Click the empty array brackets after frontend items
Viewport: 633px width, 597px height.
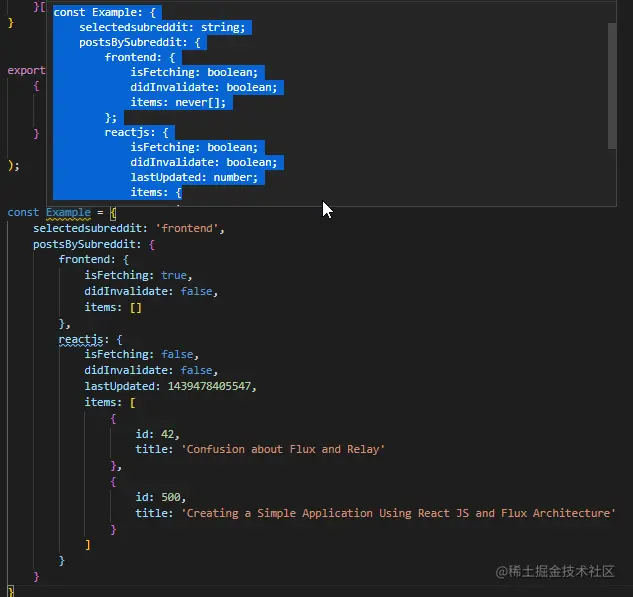(x=136, y=308)
